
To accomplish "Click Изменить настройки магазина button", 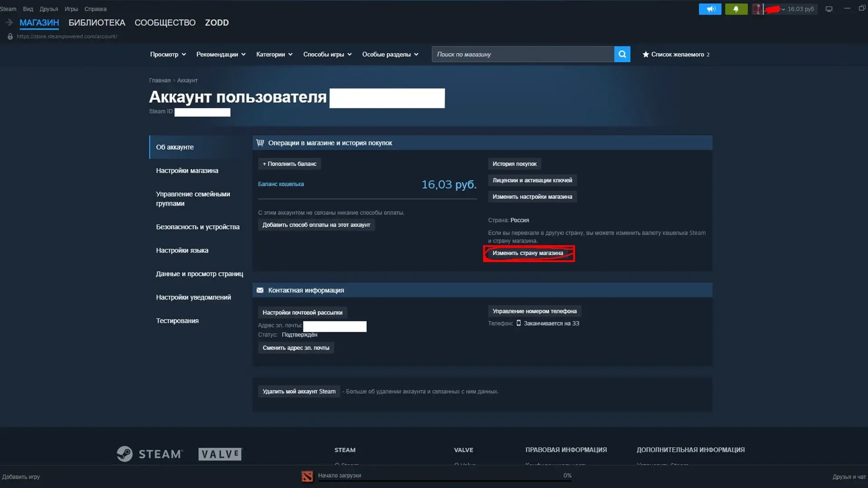I will click(532, 197).
